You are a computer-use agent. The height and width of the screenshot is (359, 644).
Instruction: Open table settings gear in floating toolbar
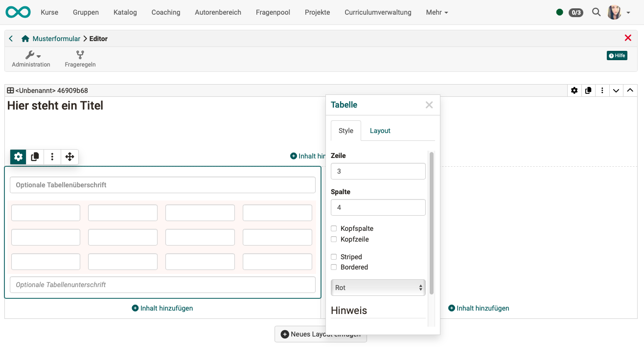18,157
